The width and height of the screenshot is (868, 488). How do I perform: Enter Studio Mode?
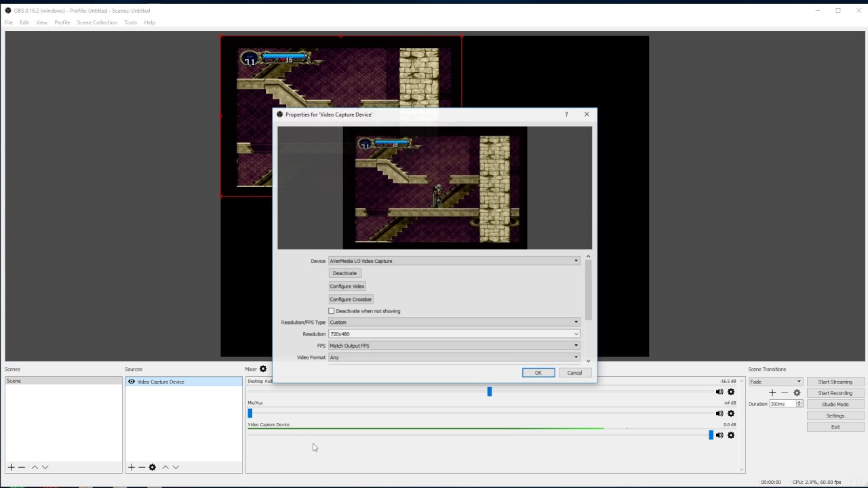point(835,405)
